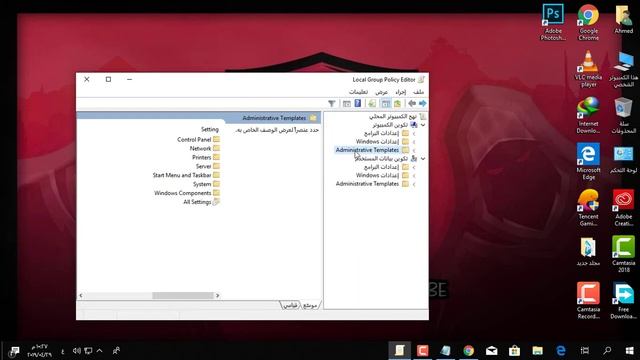Expand إعدادات البرامج under تكوين بيانات المستخدم

pyautogui.click(x=413, y=167)
